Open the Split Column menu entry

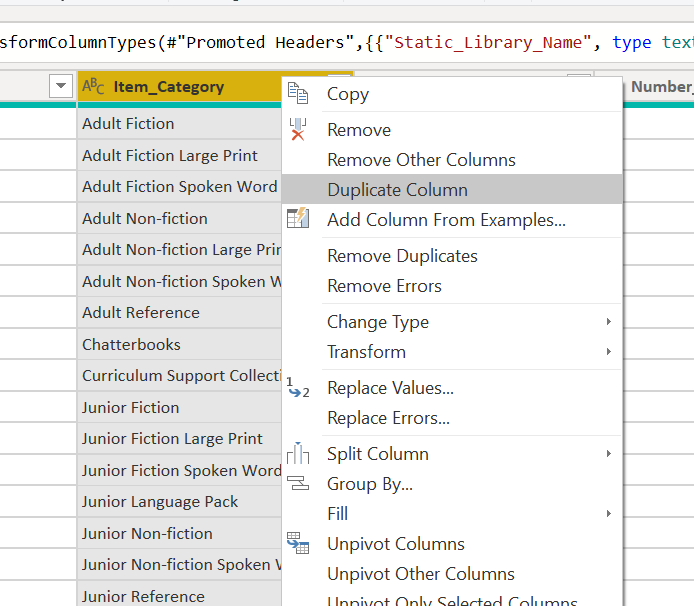tap(452, 454)
